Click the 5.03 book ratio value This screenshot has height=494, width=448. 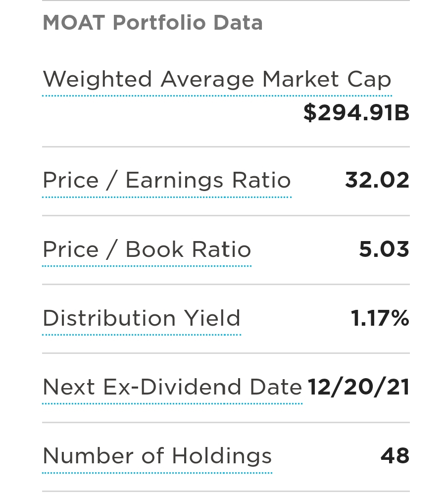(384, 249)
